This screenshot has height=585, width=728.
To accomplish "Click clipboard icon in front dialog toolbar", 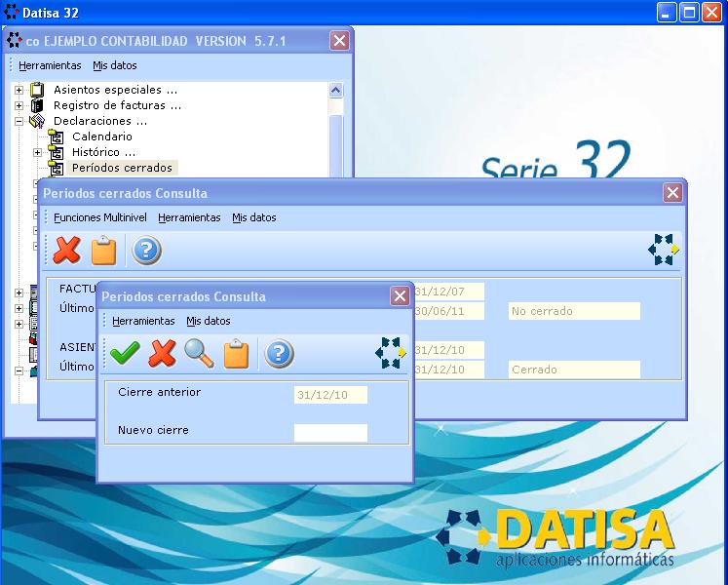I will tap(236, 354).
